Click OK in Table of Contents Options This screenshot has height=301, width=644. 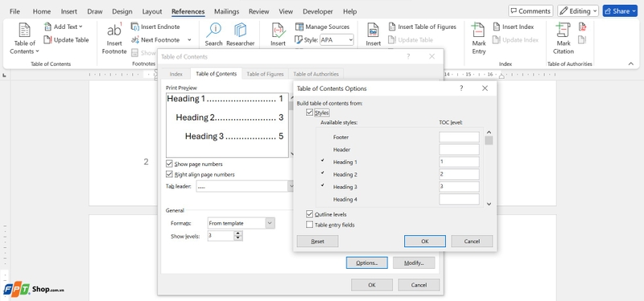point(425,241)
